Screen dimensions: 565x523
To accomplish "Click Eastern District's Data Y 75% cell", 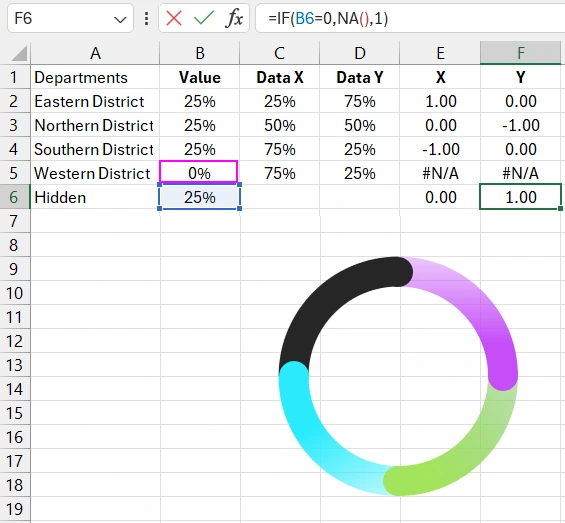I will click(x=360, y=101).
